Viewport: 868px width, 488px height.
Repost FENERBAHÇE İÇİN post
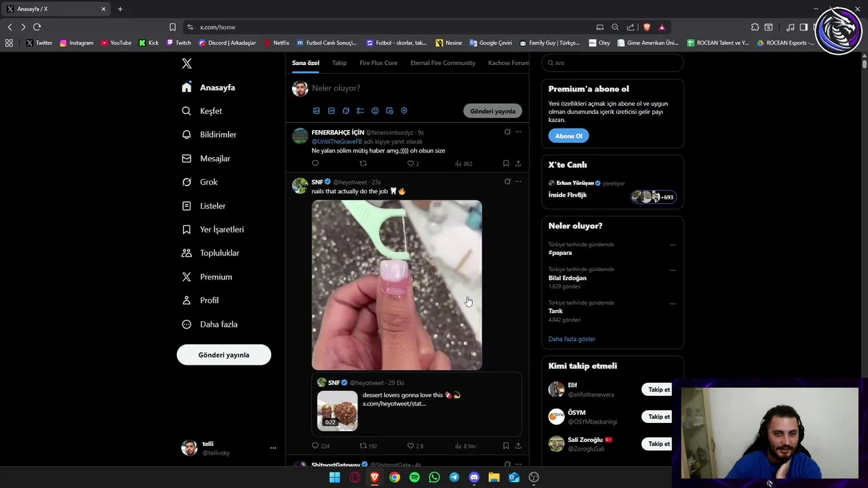pyautogui.click(x=363, y=163)
